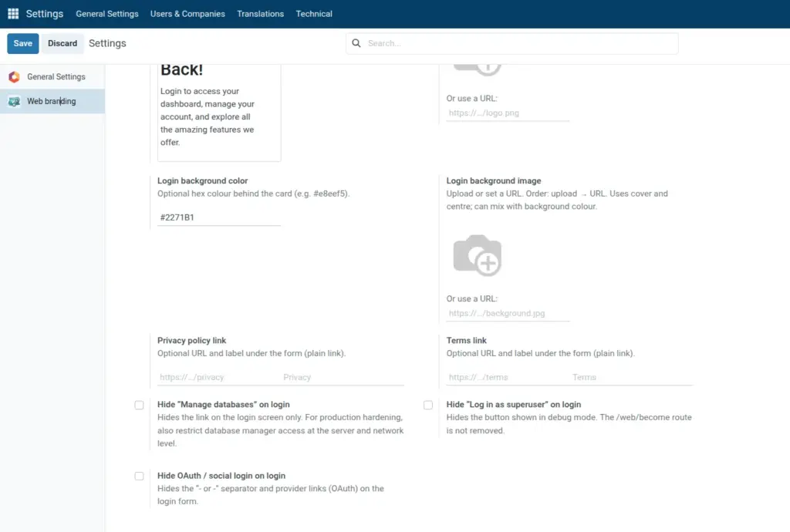Click "Hide OAuth / social login on login" label

click(221, 476)
